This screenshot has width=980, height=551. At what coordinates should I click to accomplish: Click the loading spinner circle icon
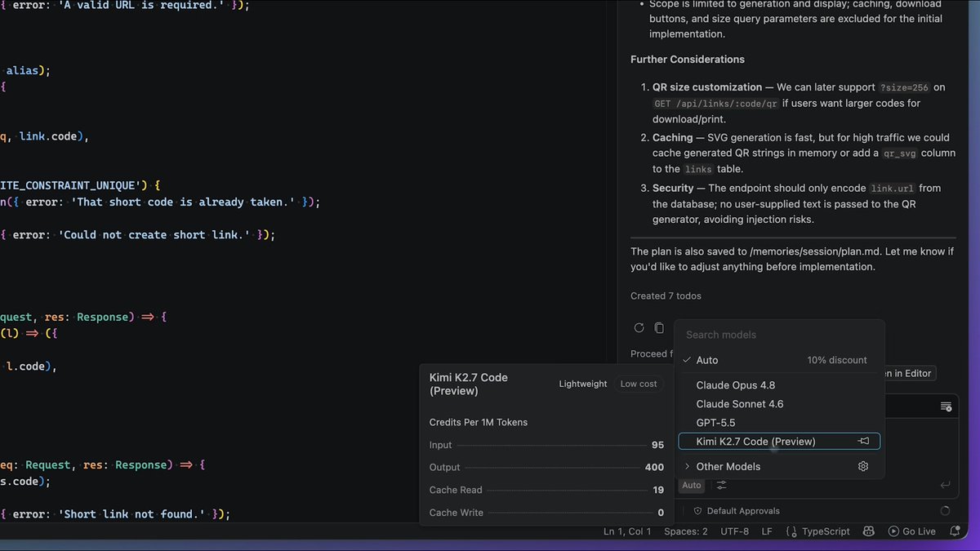point(945,511)
